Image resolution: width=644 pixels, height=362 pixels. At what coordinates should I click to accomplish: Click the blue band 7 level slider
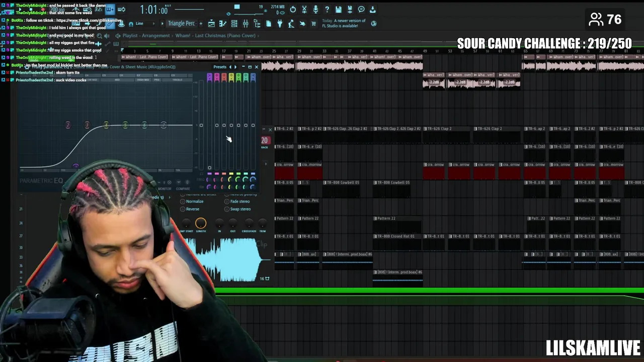point(253,125)
